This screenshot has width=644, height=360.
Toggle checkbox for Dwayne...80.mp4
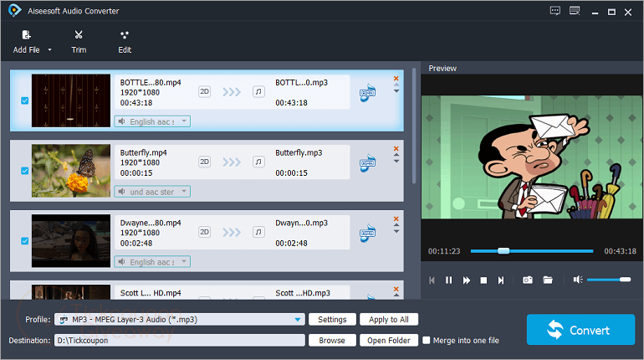(24, 241)
